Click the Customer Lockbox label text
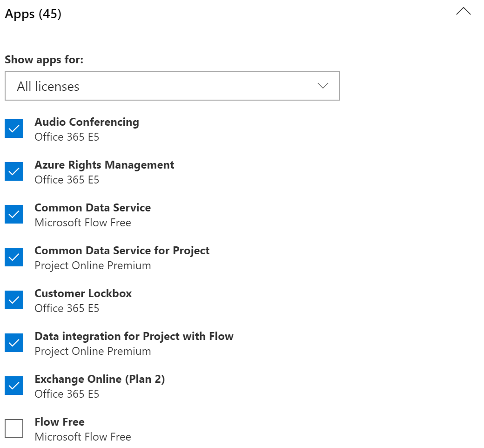Screen dimensions: 484x448 (83, 293)
